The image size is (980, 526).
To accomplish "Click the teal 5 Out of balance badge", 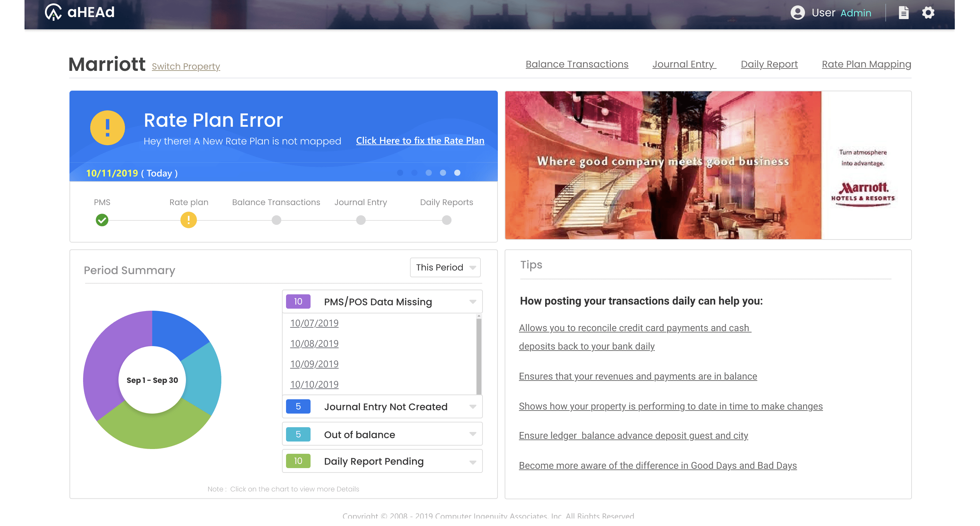I will pyautogui.click(x=298, y=434).
